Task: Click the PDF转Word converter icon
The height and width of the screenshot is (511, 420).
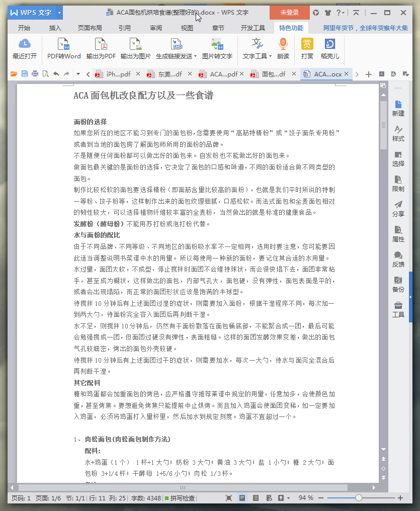Action: point(64,49)
